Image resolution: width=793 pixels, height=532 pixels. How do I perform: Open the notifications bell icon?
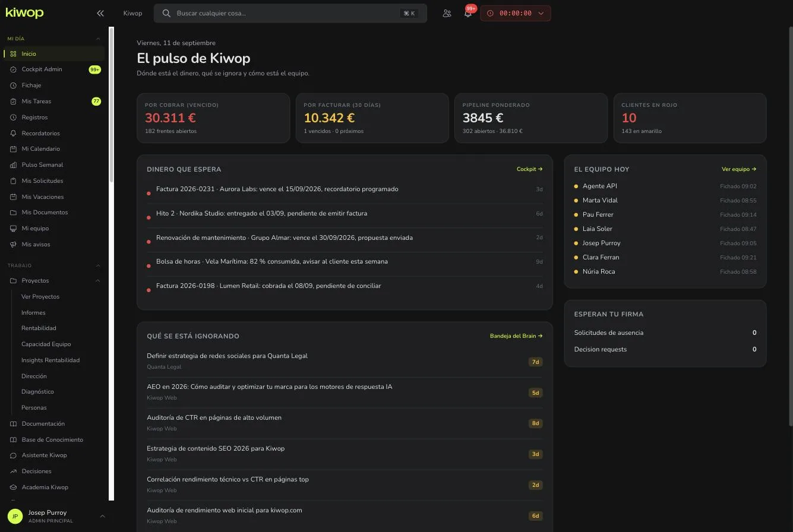[468, 13]
